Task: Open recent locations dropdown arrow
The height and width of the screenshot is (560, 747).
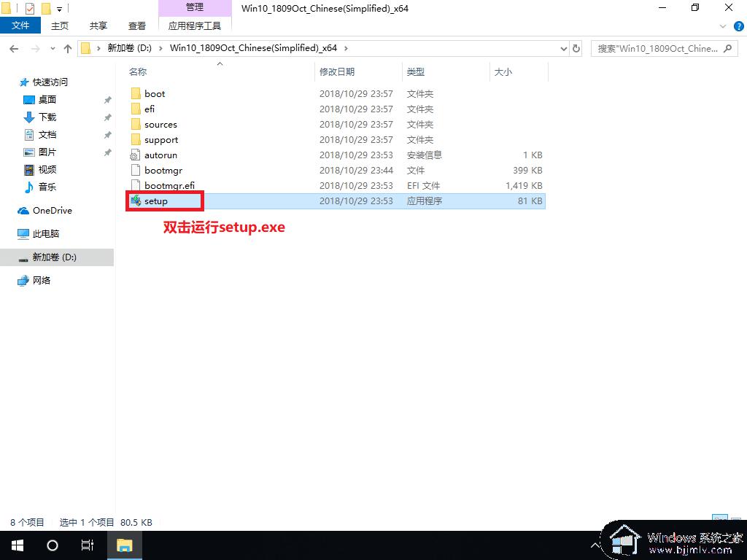Action: point(53,48)
